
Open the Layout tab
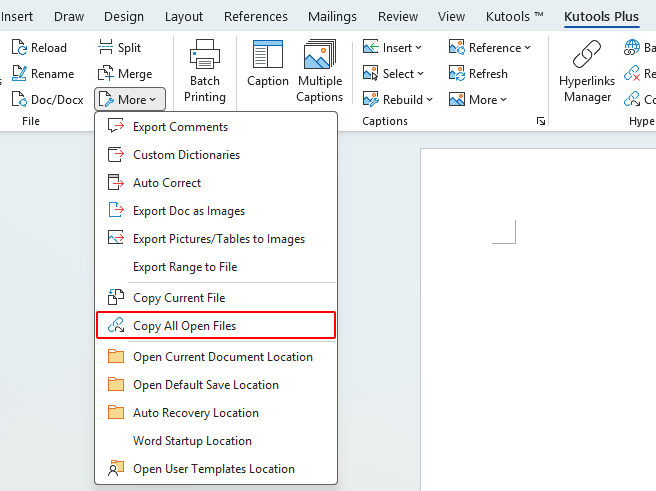coord(184,17)
